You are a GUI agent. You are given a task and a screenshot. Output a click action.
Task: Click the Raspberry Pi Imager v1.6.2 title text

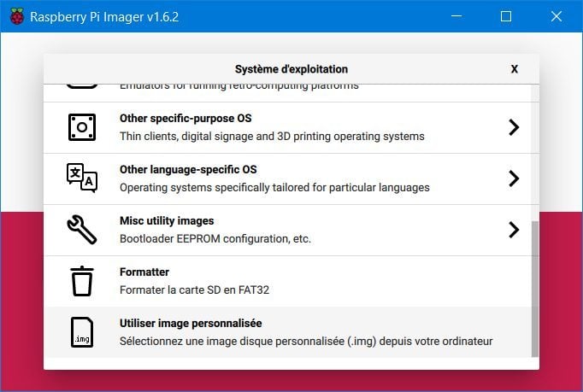click(104, 17)
